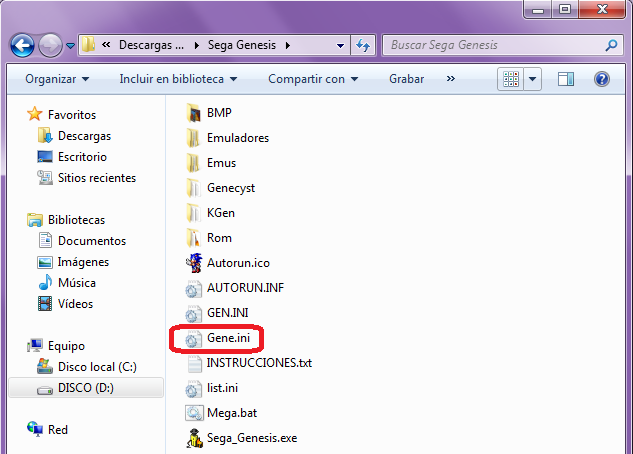Select the Emuladores folder icon

coord(193,138)
